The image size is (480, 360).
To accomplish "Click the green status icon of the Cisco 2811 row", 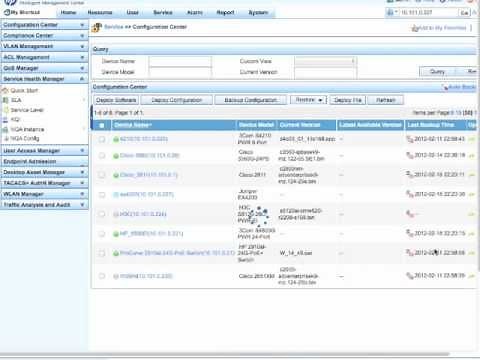I will pos(116,175).
